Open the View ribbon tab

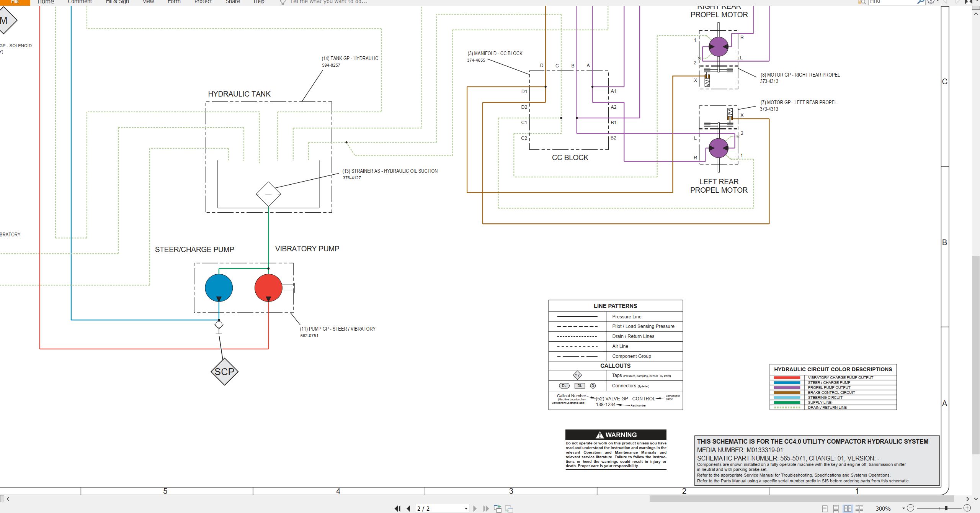tap(149, 2)
